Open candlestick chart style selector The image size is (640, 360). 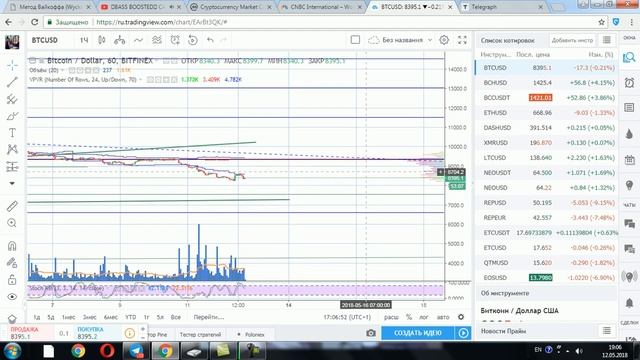(x=102, y=40)
